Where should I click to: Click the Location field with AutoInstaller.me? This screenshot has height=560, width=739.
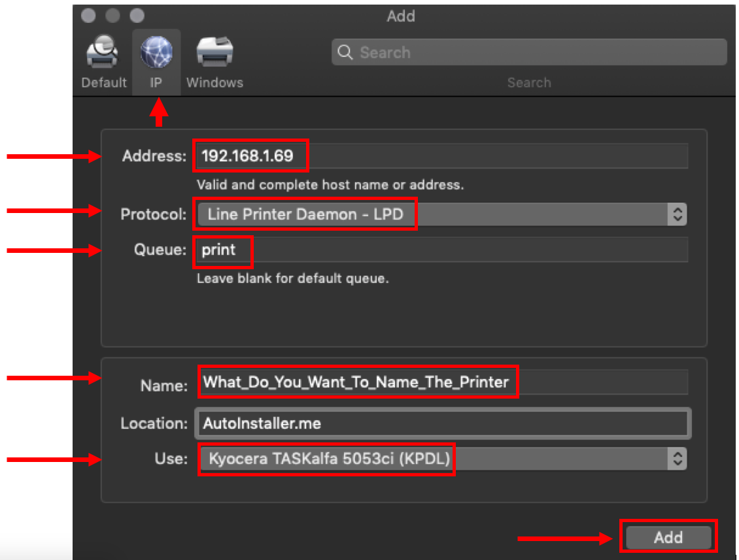tap(441, 423)
